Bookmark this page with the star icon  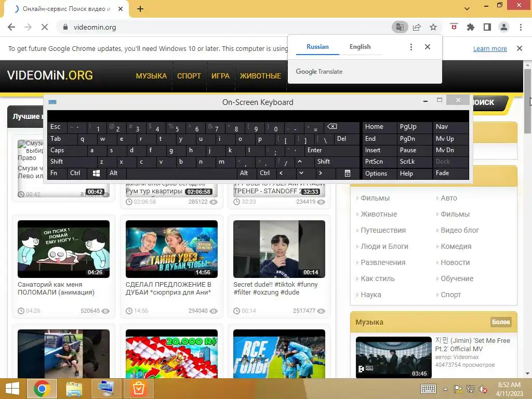tap(433, 27)
